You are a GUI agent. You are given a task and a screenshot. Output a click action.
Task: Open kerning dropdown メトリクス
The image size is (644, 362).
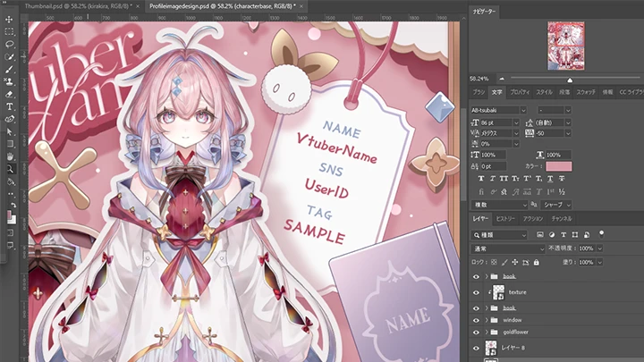[516, 133]
